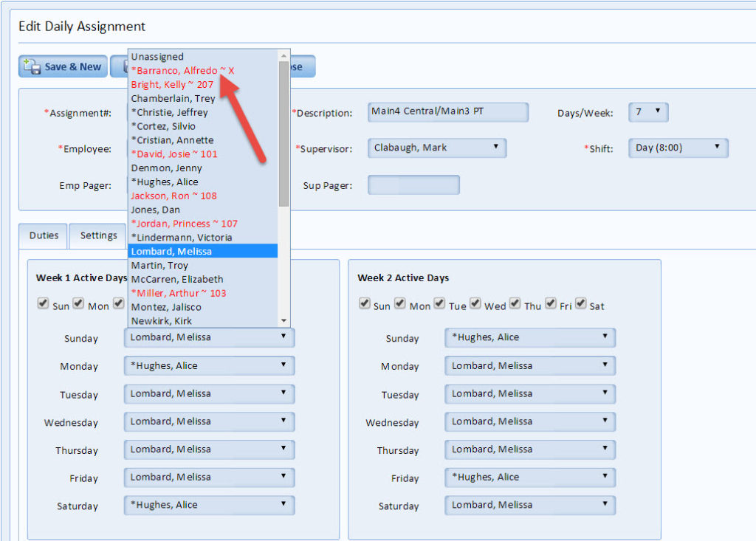Open the Supervisor dropdown Clabaugh, Mark
Screen dimensions: 756x541
click(437, 148)
